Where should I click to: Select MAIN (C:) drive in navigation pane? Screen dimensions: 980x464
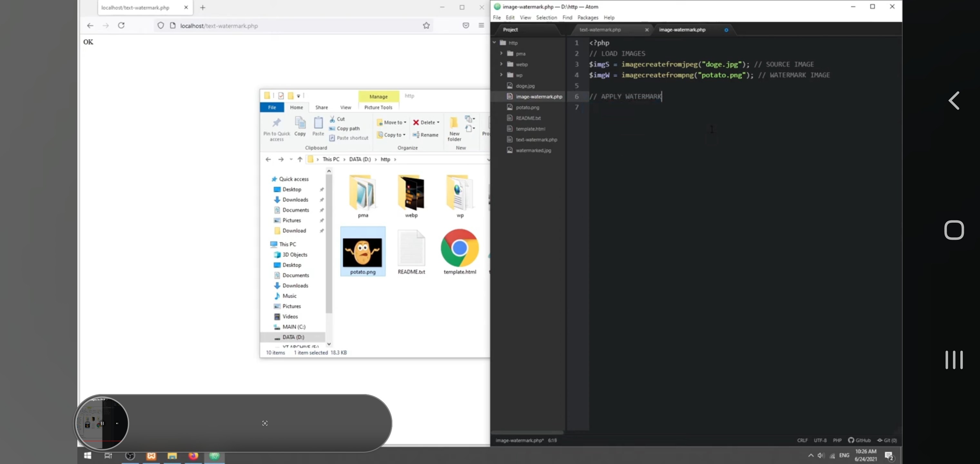click(294, 327)
